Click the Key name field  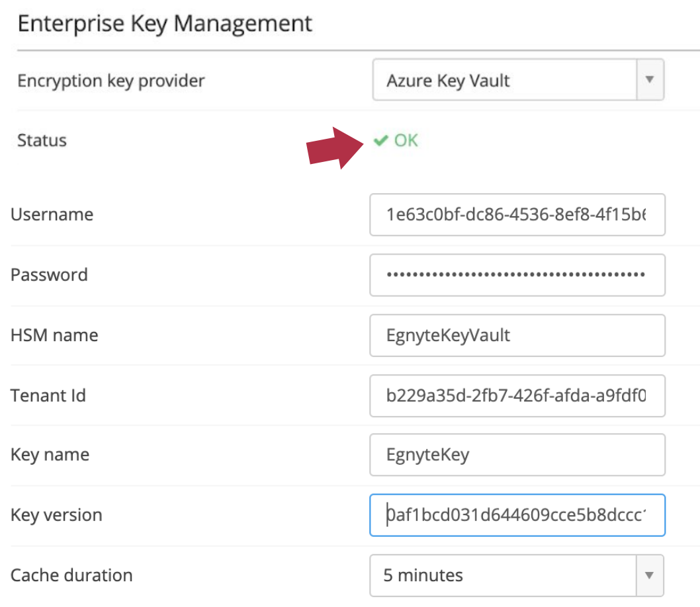pos(517,455)
